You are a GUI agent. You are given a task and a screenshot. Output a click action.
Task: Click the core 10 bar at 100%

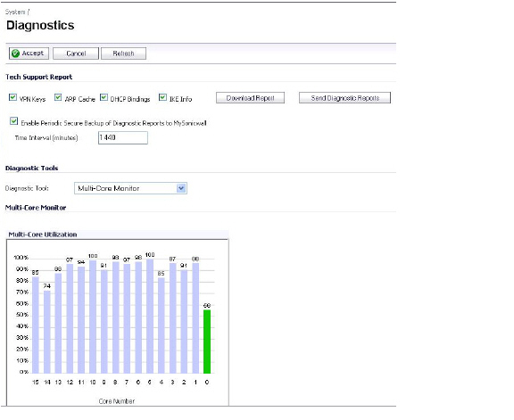[93, 317]
